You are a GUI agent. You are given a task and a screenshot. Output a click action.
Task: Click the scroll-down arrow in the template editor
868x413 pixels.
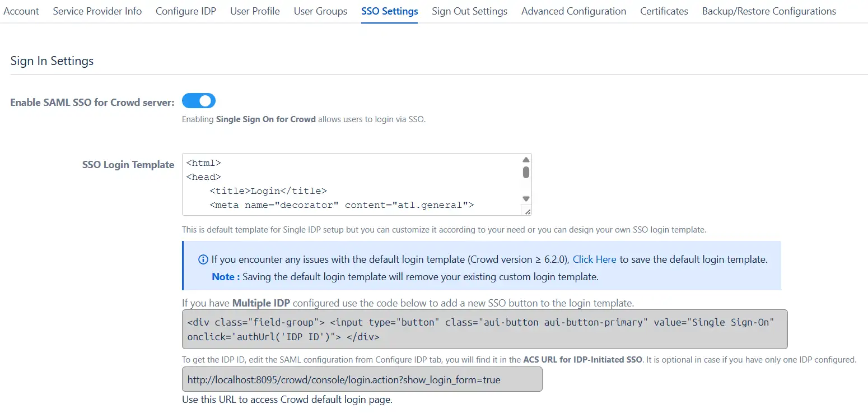525,199
